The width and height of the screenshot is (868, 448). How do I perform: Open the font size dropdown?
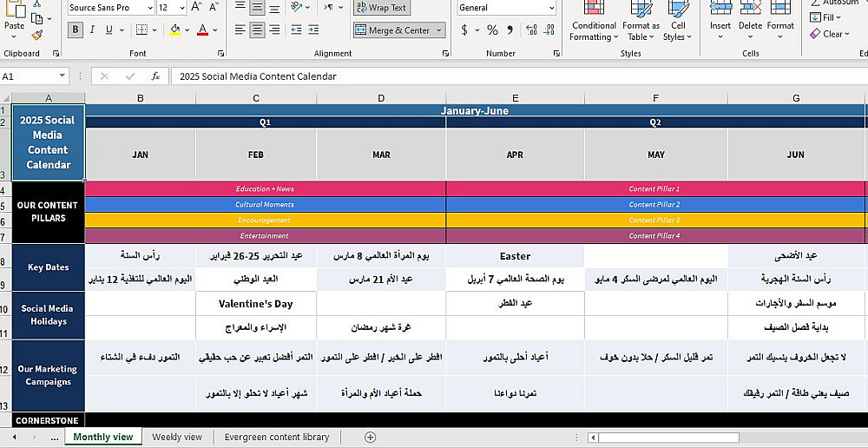(x=182, y=8)
